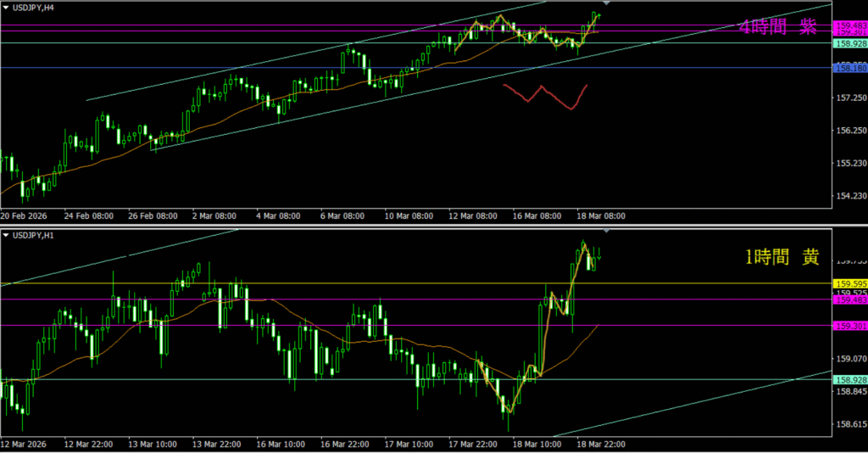This screenshot has height=453, width=868.
Task: Click the green 158.928 tag on H4 chart
Action: (x=849, y=43)
